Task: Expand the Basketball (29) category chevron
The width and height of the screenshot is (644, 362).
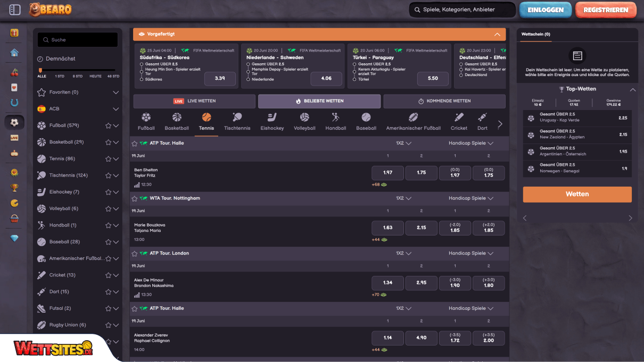Action: (x=116, y=142)
